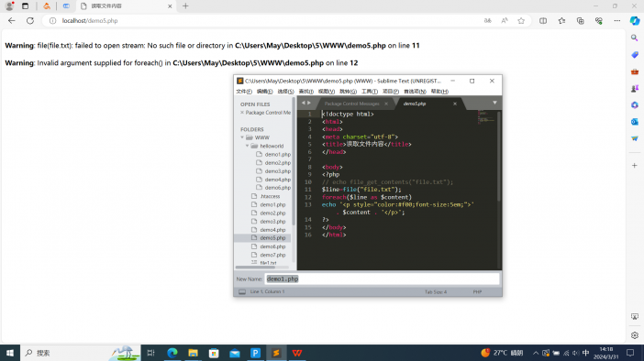Change the PHP syntax selector in status bar
644x361 pixels.
pos(477,292)
